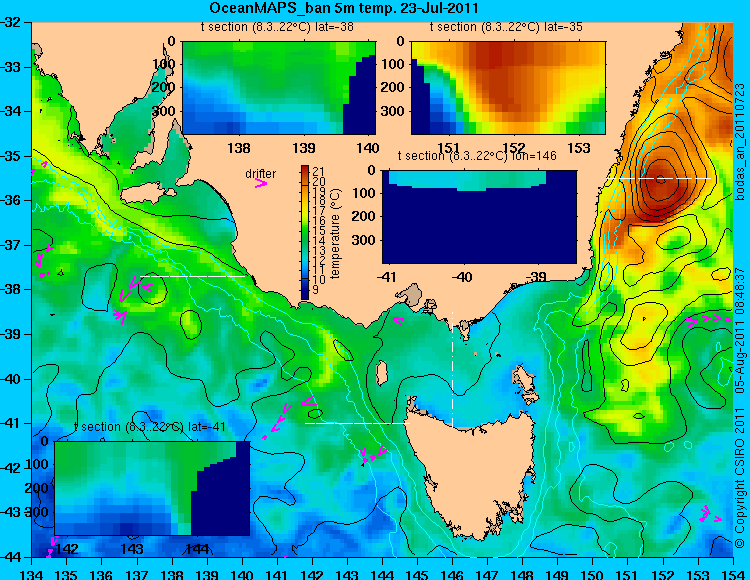
Task: Click the 't section (8.3..22°C) lat=-35' heading
Action: point(506,27)
